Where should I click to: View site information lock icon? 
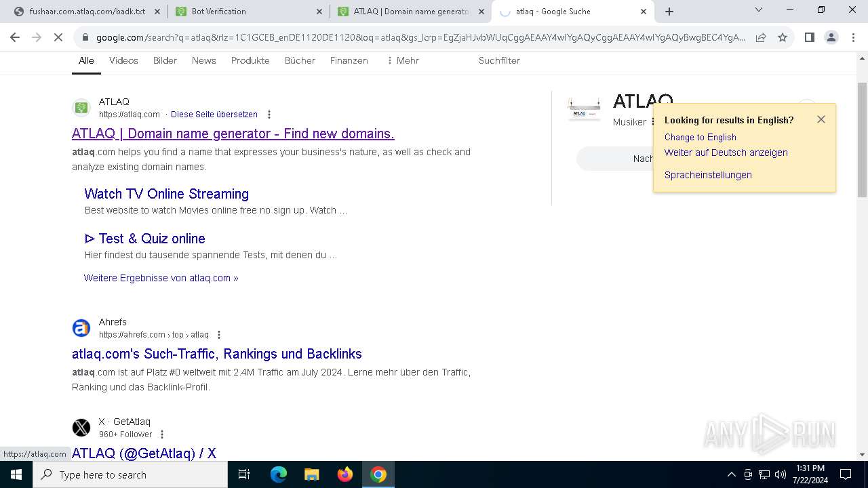tap(85, 38)
